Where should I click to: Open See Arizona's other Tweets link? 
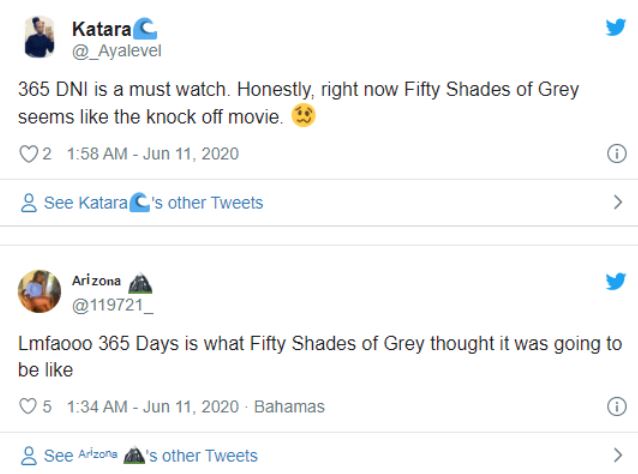click(150, 456)
